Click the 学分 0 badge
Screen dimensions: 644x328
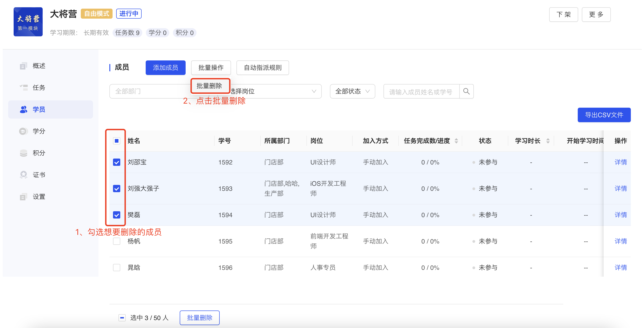tap(157, 33)
